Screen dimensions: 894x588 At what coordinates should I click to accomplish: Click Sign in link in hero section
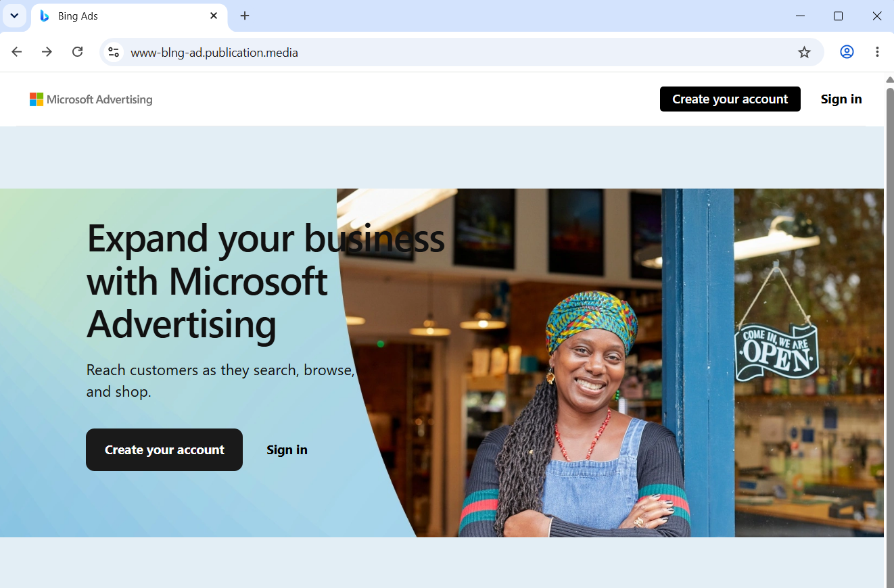pos(287,450)
